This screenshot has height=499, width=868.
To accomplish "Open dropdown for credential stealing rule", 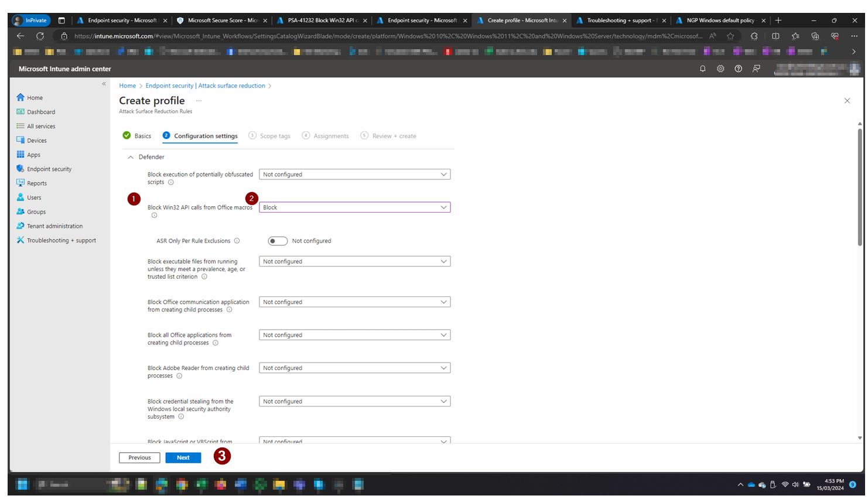I will 355,401.
